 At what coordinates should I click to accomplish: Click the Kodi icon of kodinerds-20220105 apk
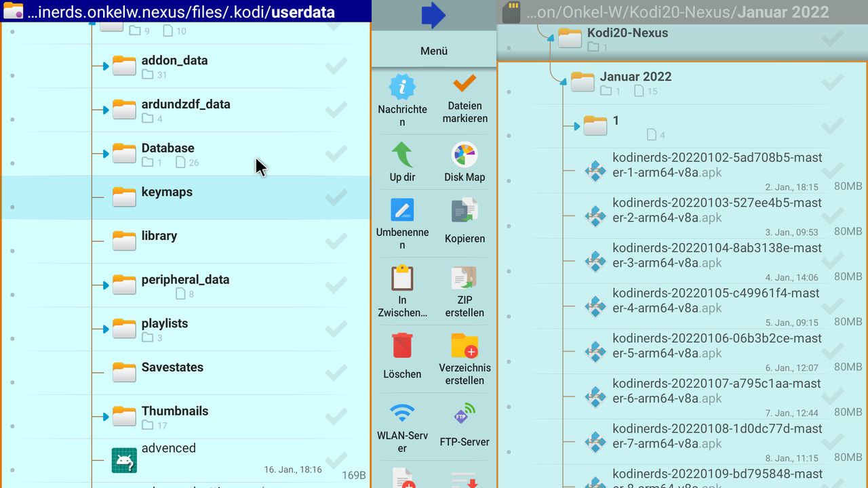point(595,307)
